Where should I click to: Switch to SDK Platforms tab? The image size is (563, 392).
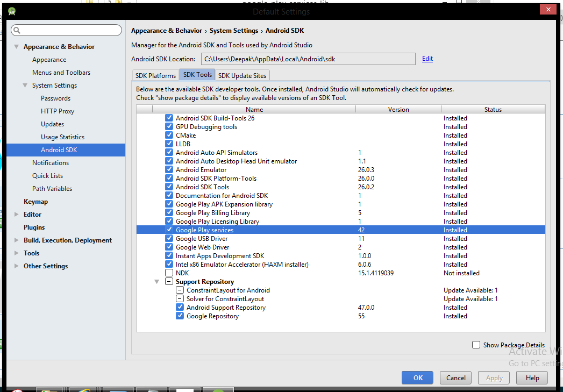pyautogui.click(x=155, y=75)
